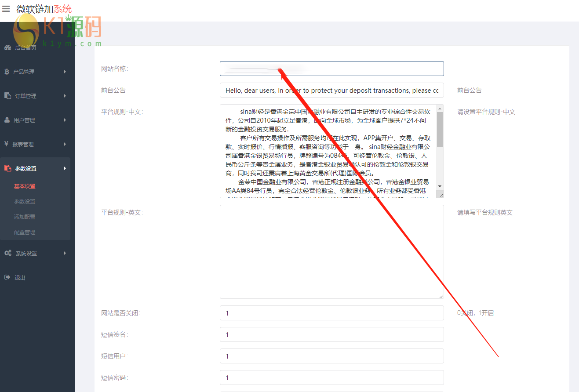
Task: Click the 网站是否关闭 input field
Action: click(x=332, y=313)
